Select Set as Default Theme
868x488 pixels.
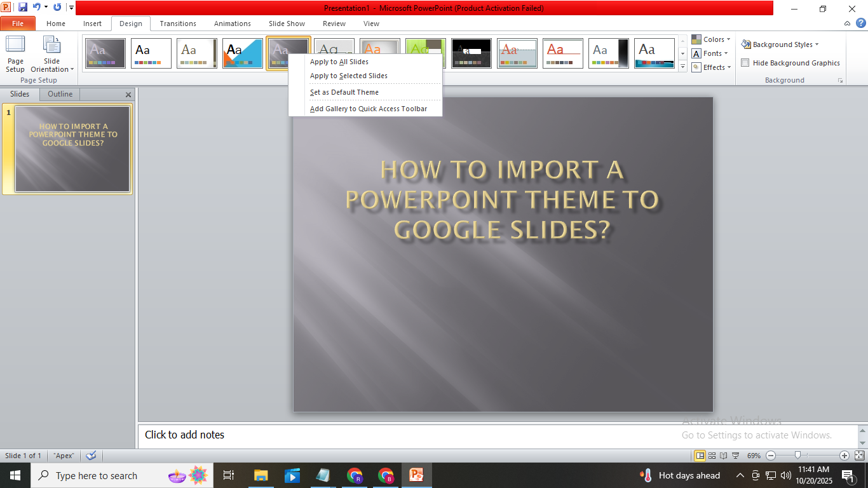click(344, 92)
